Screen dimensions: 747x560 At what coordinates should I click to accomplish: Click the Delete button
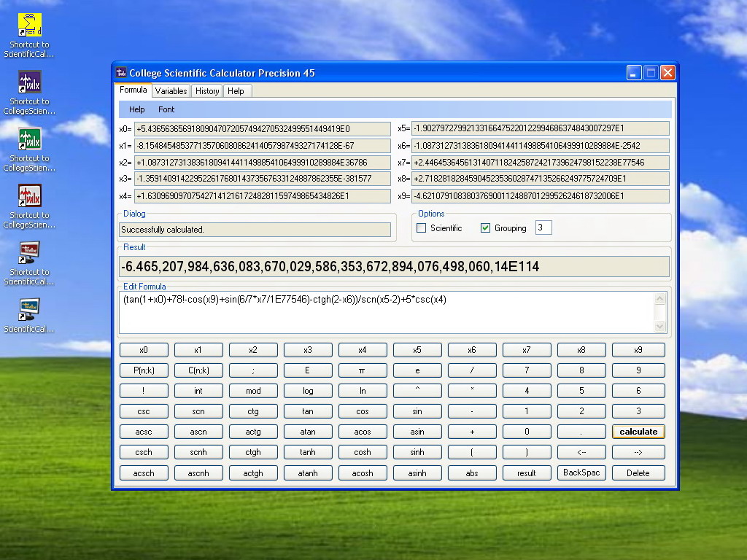[638, 472]
